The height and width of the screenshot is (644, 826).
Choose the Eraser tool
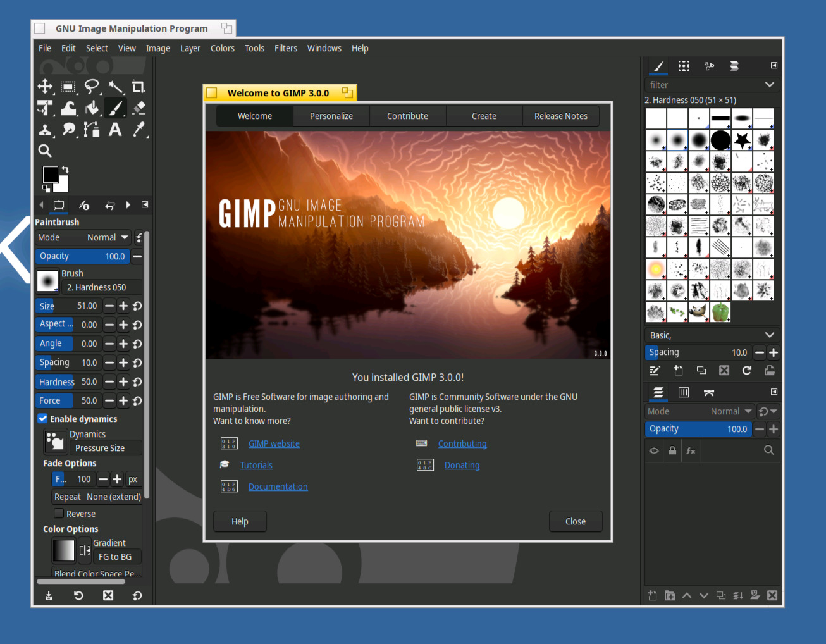(139, 108)
